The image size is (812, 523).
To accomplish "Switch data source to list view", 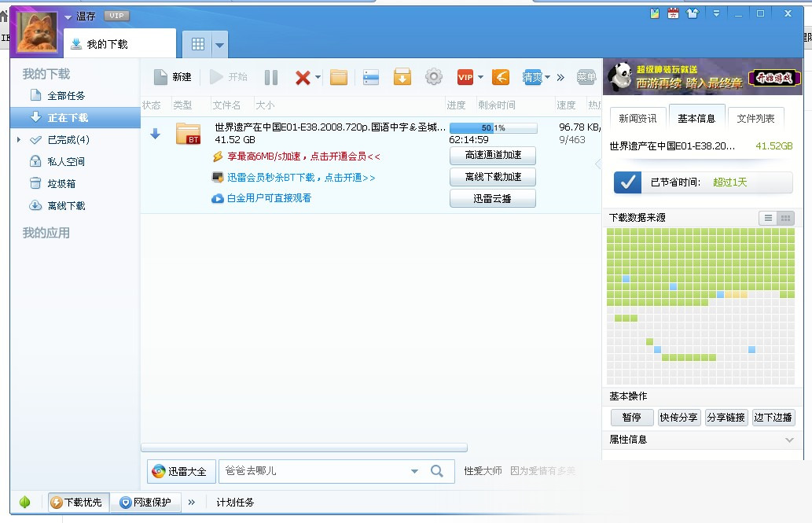I will [x=768, y=218].
